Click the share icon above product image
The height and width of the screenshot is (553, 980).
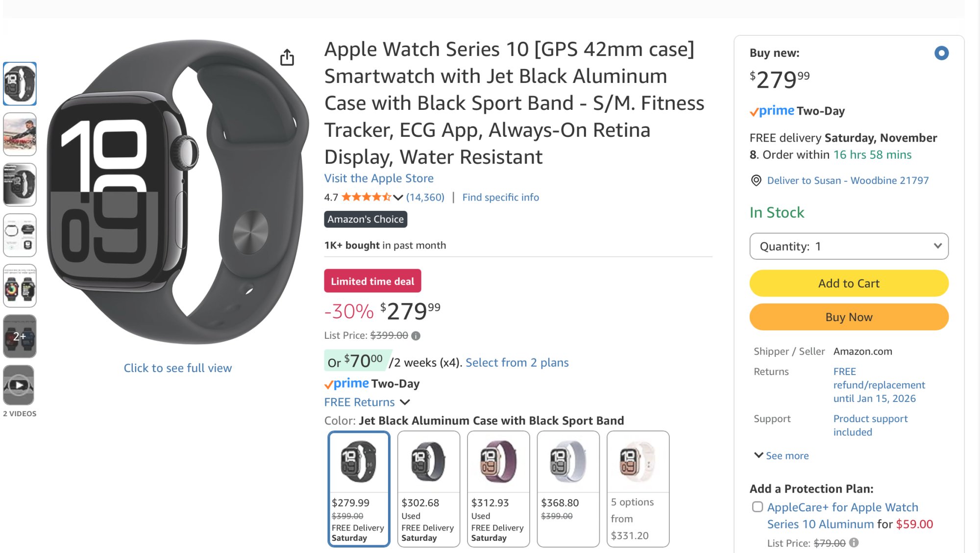coord(287,57)
